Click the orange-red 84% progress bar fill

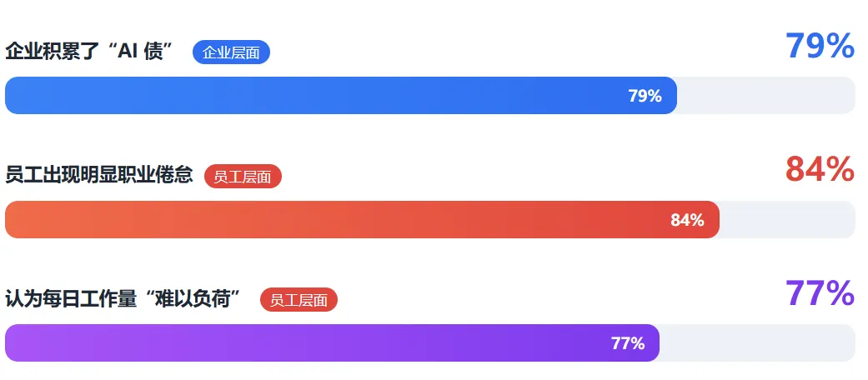point(362,220)
